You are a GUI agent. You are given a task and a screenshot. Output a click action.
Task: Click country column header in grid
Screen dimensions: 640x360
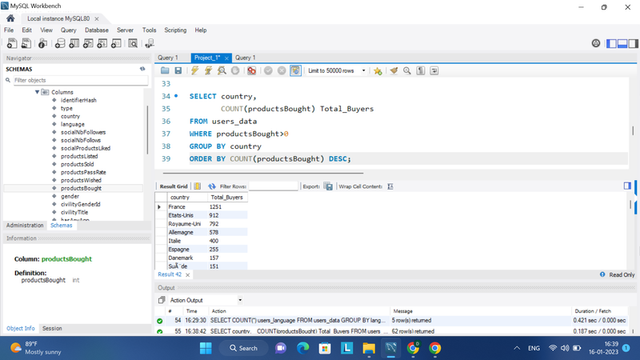click(180, 197)
